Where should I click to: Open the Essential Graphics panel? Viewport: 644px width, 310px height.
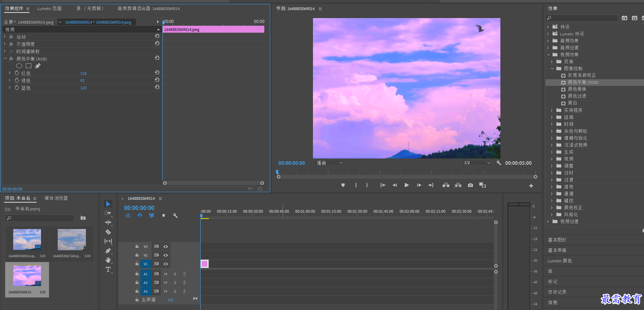click(557, 240)
